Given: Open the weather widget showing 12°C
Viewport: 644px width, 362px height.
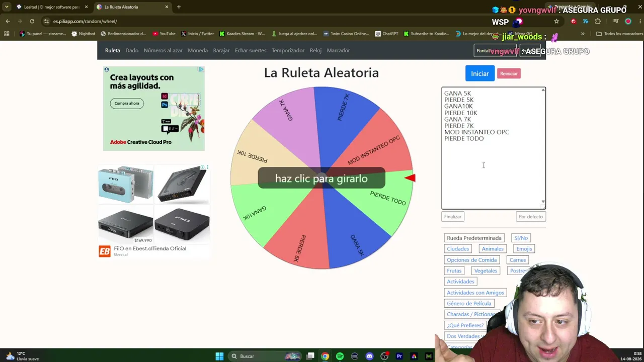Looking at the screenshot, I should [21, 356].
